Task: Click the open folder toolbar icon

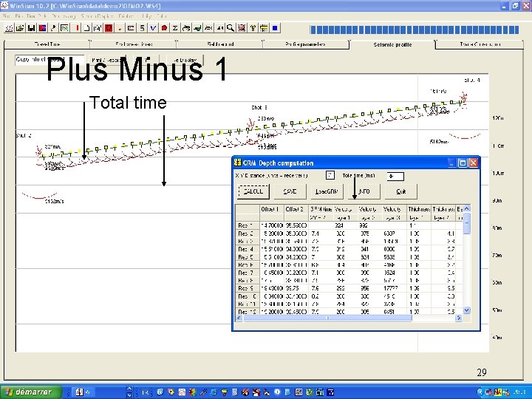Action: pos(20,28)
